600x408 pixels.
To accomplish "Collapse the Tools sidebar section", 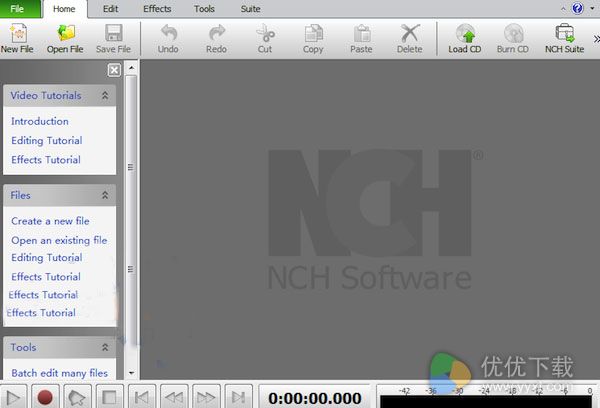I will click(x=105, y=347).
